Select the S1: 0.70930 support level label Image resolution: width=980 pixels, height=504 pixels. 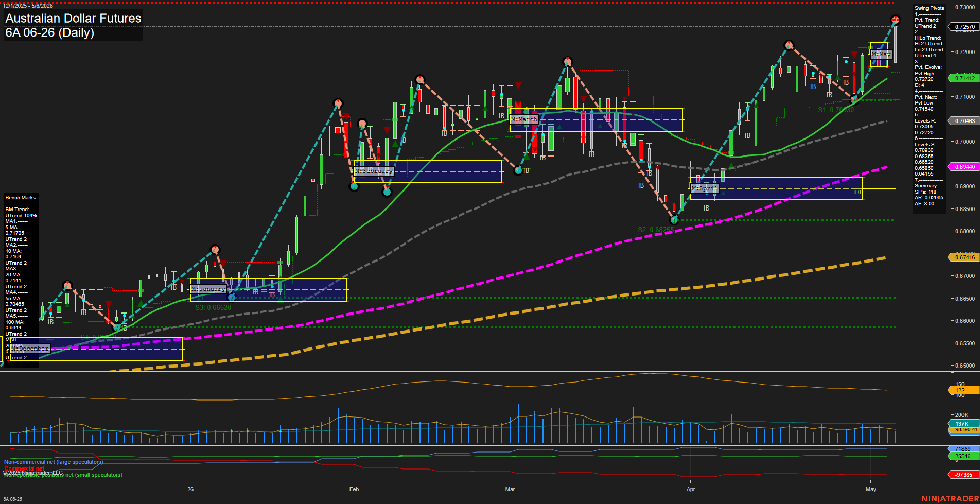pyautogui.click(x=836, y=110)
